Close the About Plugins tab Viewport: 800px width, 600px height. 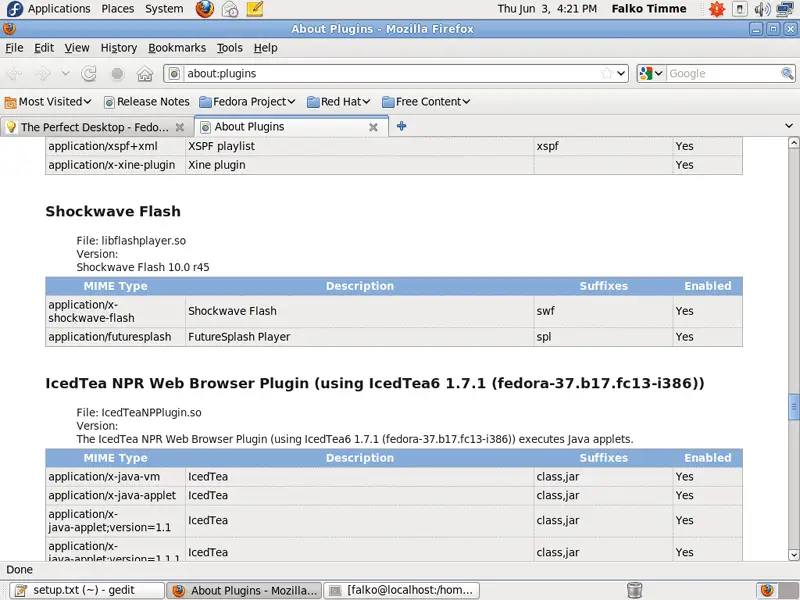point(373,127)
